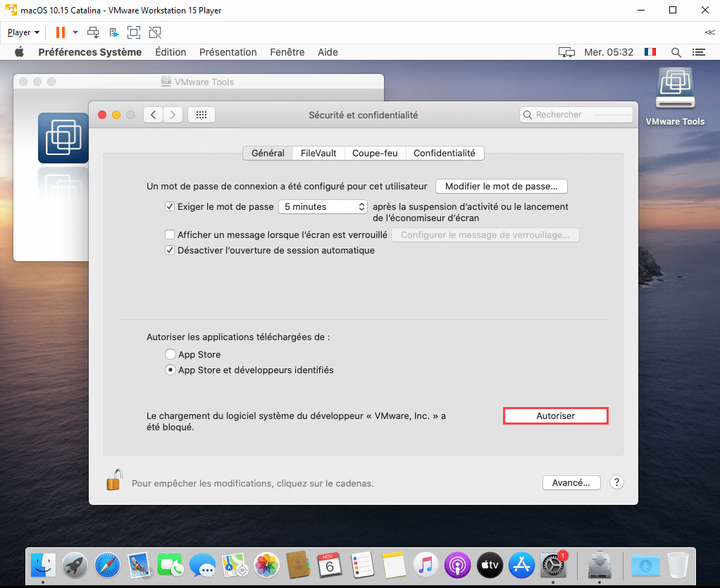Click the display mirroring menu bar icon
720x588 pixels.
click(566, 52)
